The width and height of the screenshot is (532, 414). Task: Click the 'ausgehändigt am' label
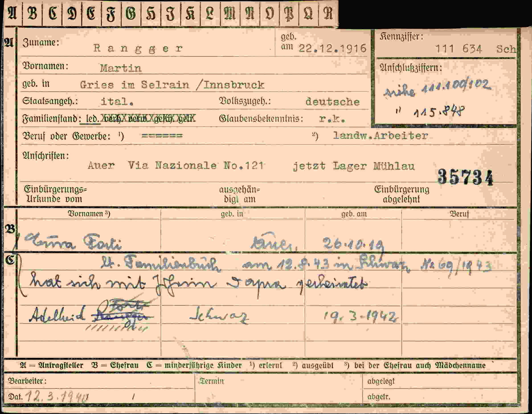(239, 195)
